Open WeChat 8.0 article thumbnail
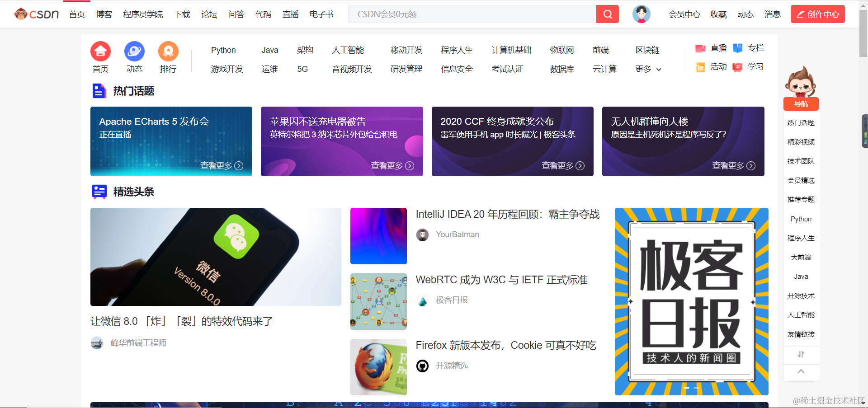Viewport: 868px width, 408px height. [216, 257]
